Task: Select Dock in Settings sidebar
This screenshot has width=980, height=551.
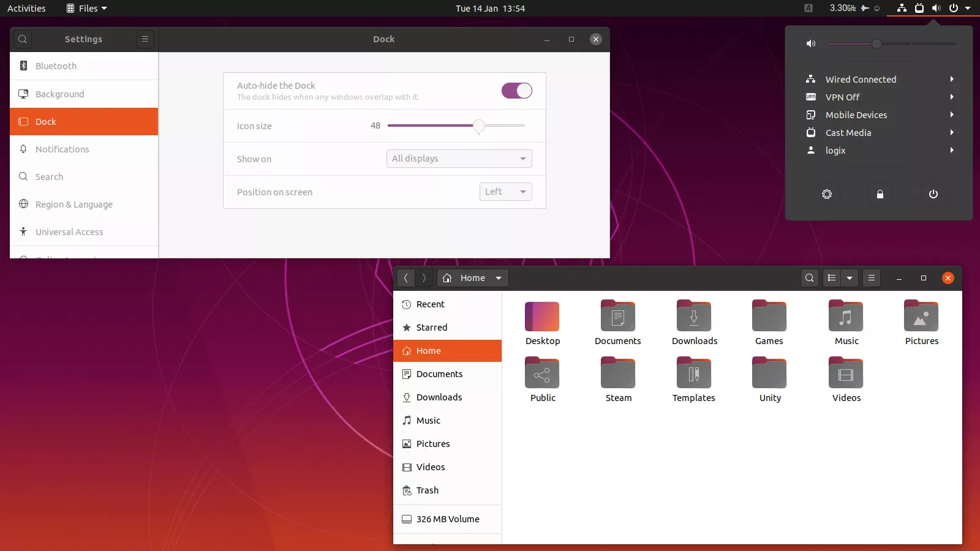Action: [x=84, y=121]
